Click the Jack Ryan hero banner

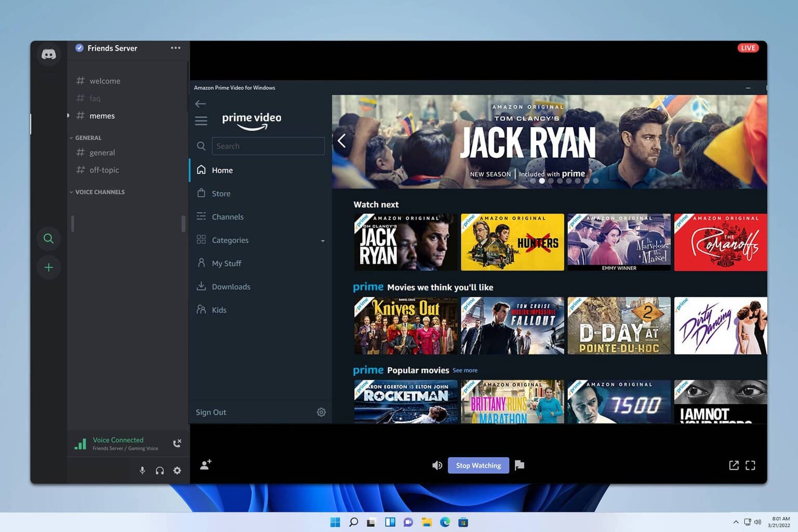click(x=550, y=141)
